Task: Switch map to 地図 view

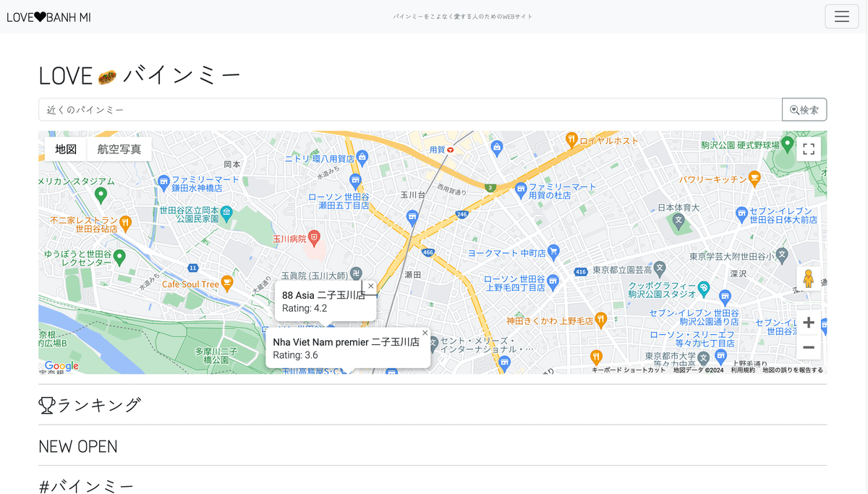Action: point(66,149)
